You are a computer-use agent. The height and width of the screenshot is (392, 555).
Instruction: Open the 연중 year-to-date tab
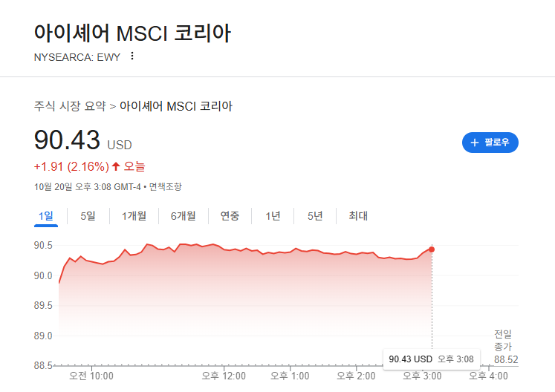click(230, 216)
